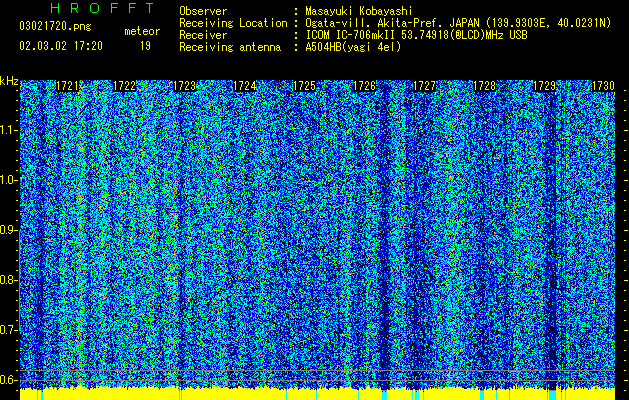Click the 1725 time marker

pos(304,86)
